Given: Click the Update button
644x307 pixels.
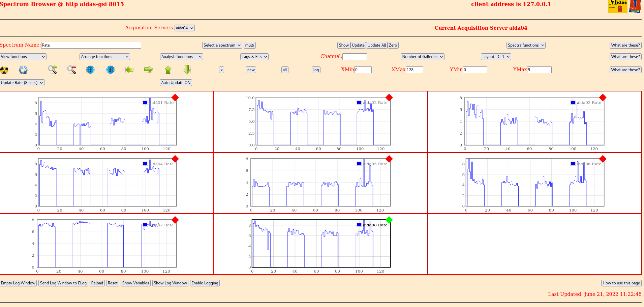Looking at the screenshot, I should tap(358, 45).
